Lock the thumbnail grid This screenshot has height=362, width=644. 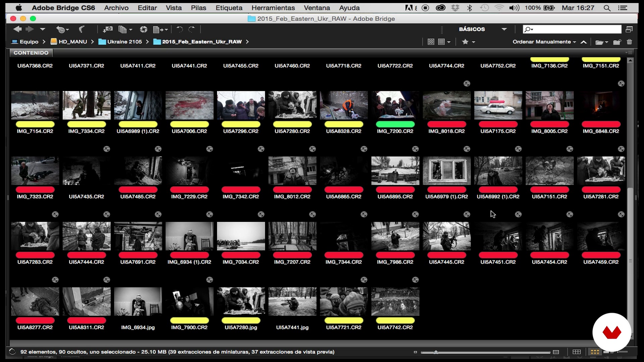tap(577, 352)
